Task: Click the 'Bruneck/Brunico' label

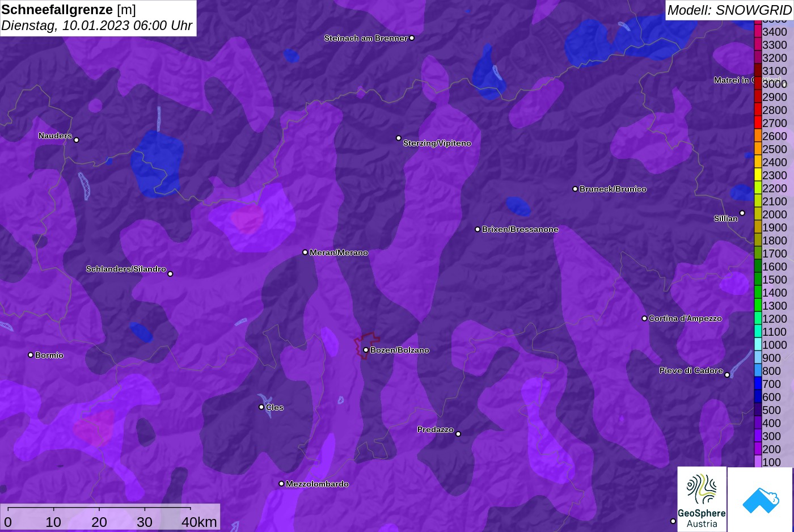Action: click(613, 189)
